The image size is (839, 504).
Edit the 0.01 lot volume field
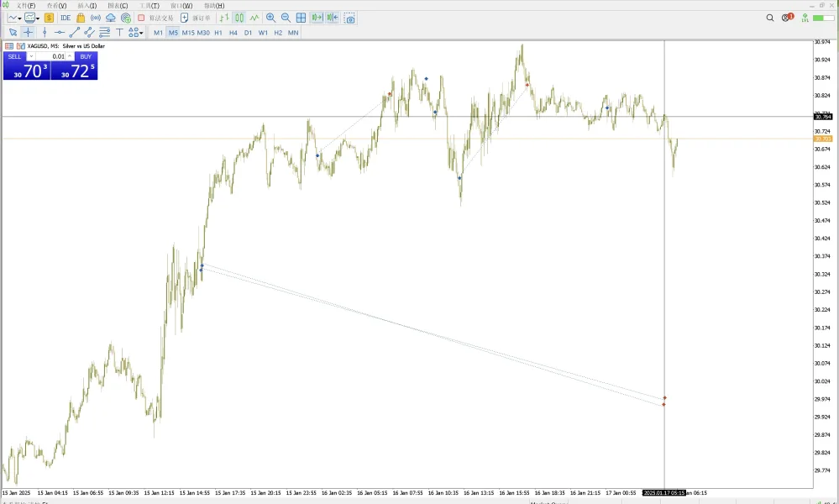point(51,56)
